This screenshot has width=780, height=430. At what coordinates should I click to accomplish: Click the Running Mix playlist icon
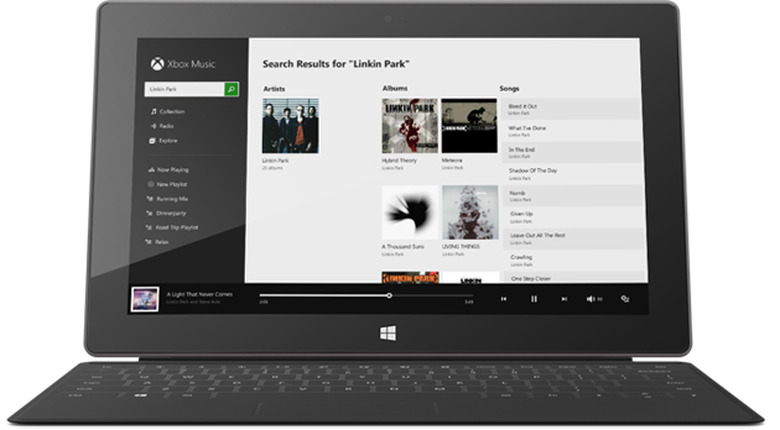(x=149, y=199)
